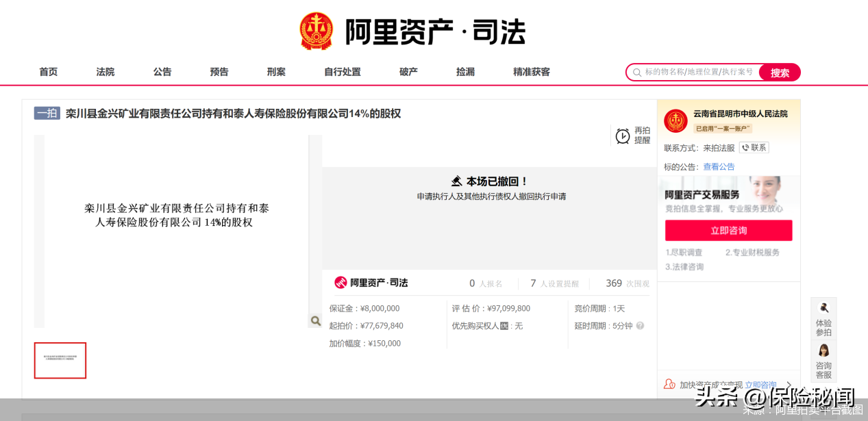Click the Yunnan court emblem in the sidebar card
Screen dimensions: 868x421
675,120
